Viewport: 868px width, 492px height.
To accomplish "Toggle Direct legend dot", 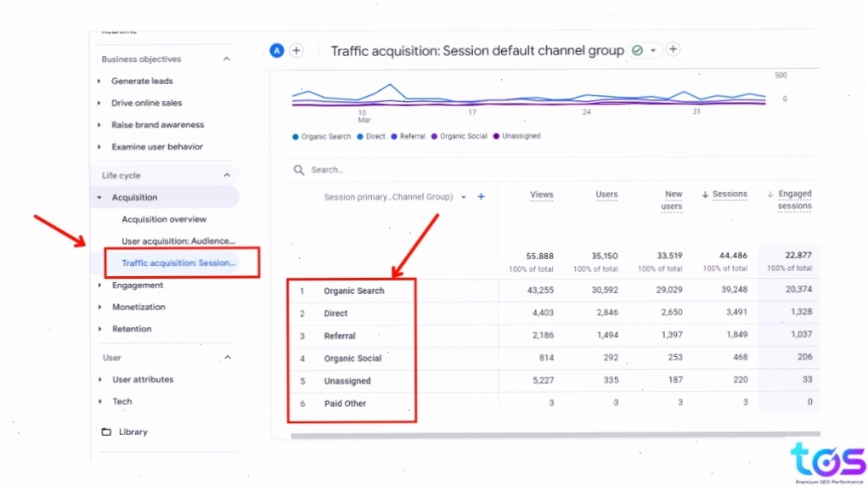I will tap(360, 136).
